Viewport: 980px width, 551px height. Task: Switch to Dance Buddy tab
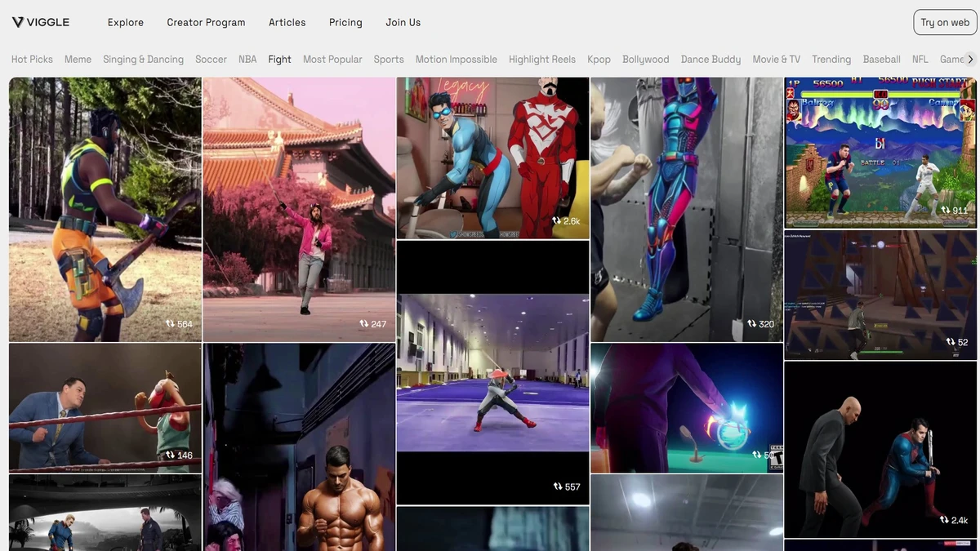[710, 60]
